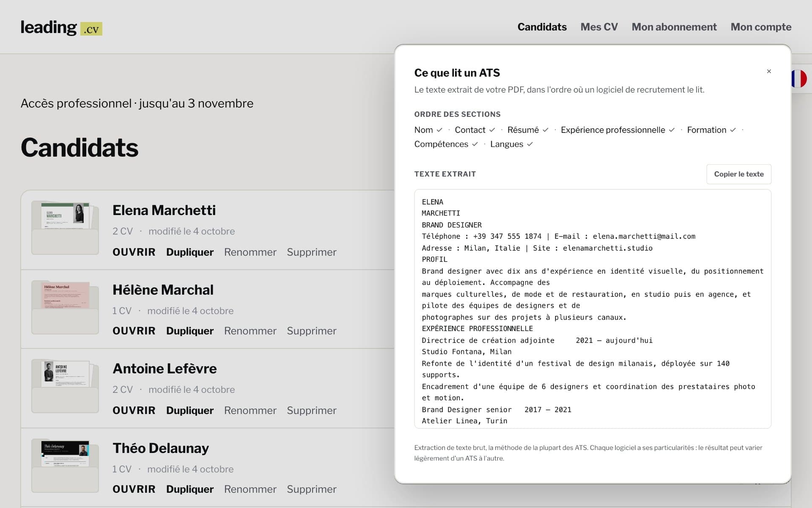Screen dimensions: 812x508
Task: Open Théo Delaunay's folder via OUVRIR
Action: (134, 489)
